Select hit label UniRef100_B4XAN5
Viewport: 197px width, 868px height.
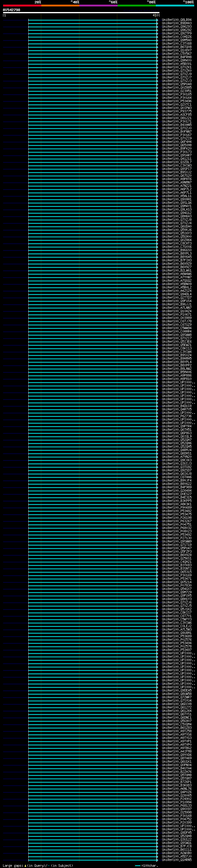click(176, 125)
